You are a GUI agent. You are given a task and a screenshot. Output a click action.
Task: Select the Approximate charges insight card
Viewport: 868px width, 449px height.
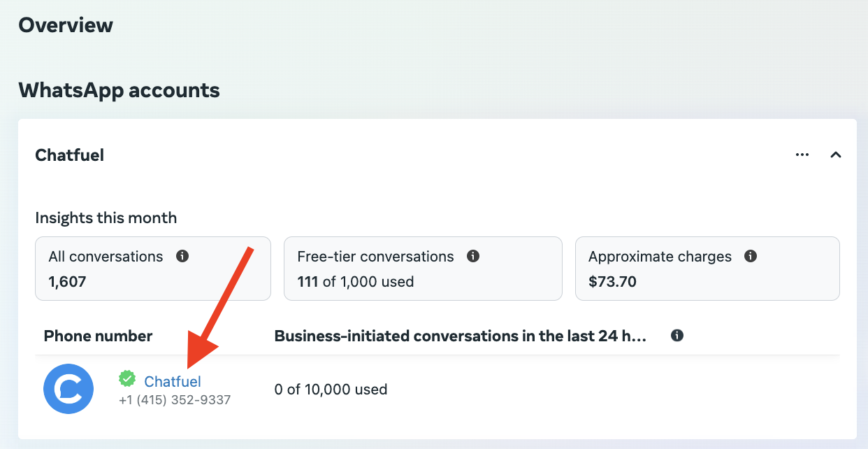[707, 269]
